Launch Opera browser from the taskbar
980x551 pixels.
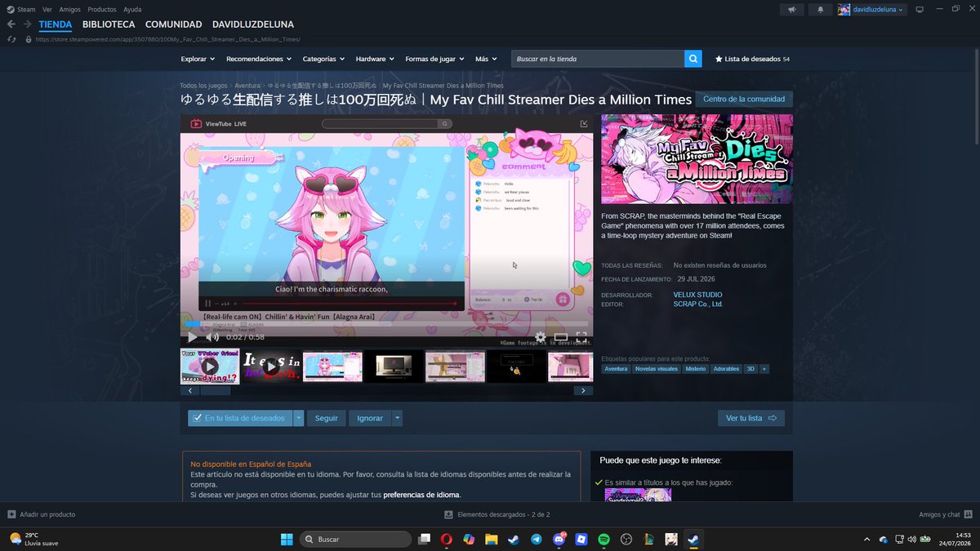point(447,539)
